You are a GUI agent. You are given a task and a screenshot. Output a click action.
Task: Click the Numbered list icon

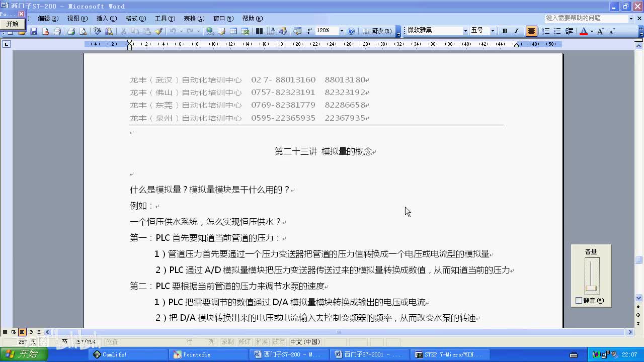pyautogui.click(x=546, y=31)
